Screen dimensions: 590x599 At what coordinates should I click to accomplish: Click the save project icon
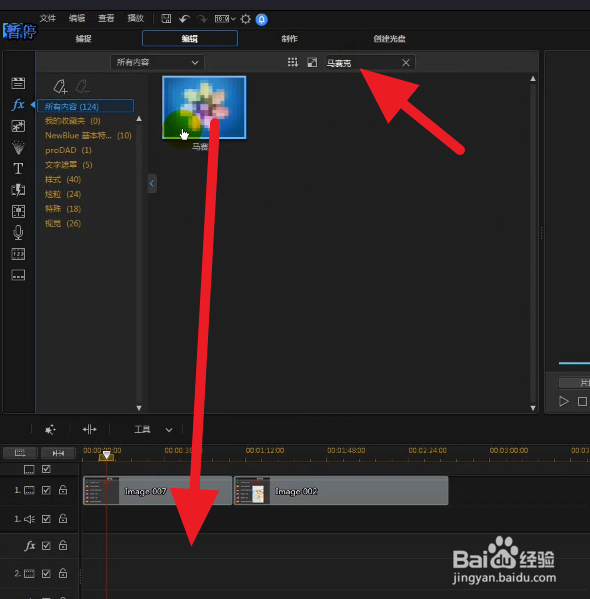(x=166, y=19)
